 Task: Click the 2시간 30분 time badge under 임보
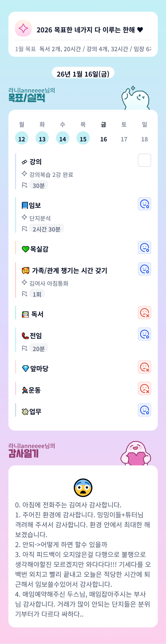pos(47,229)
